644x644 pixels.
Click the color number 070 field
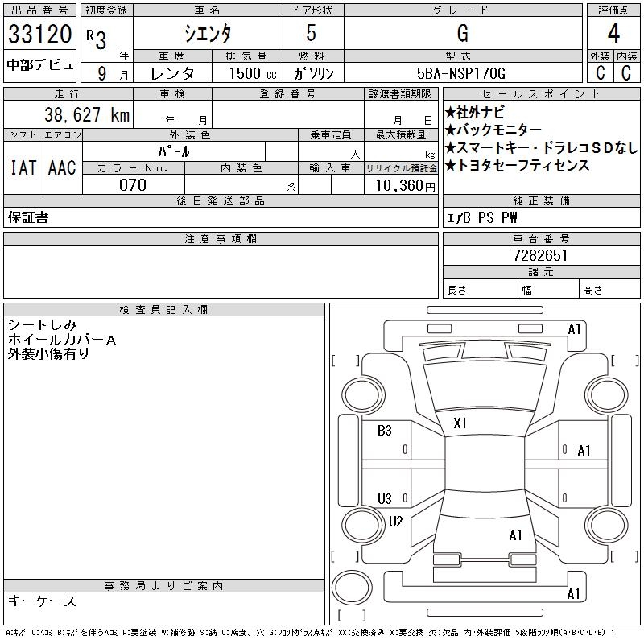pyautogui.click(x=133, y=185)
